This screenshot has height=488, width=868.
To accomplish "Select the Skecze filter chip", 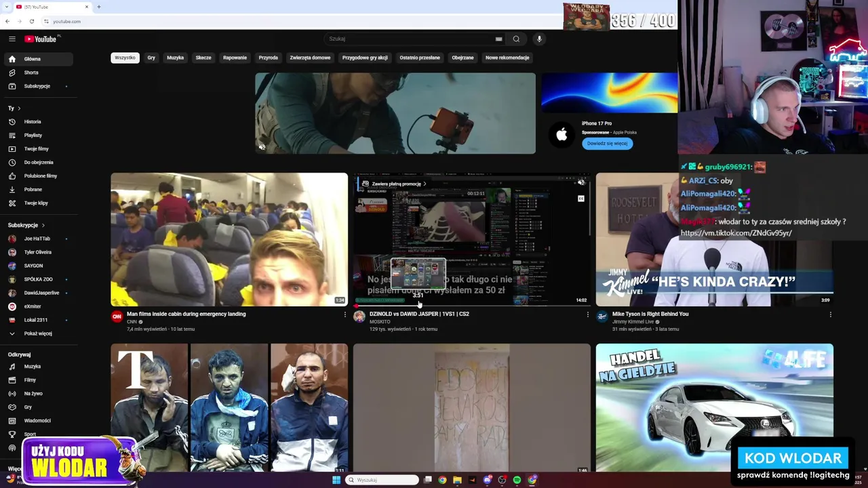I will pos(203,58).
